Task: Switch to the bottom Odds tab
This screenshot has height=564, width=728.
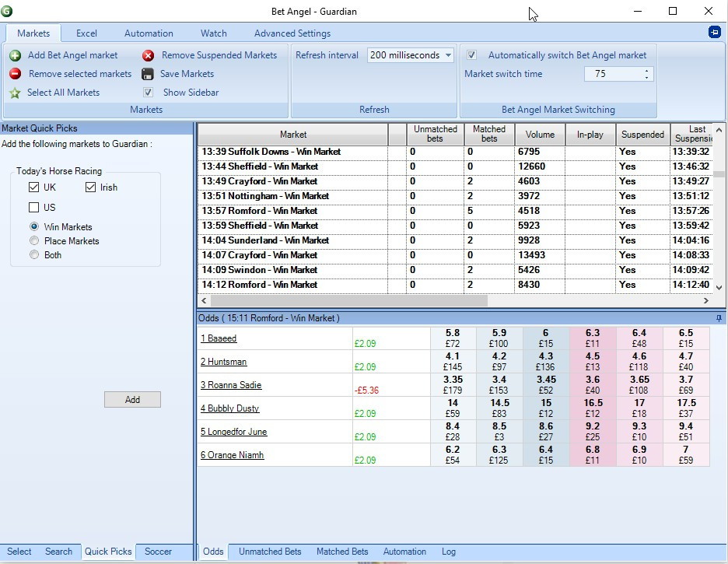Action: [213, 552]
